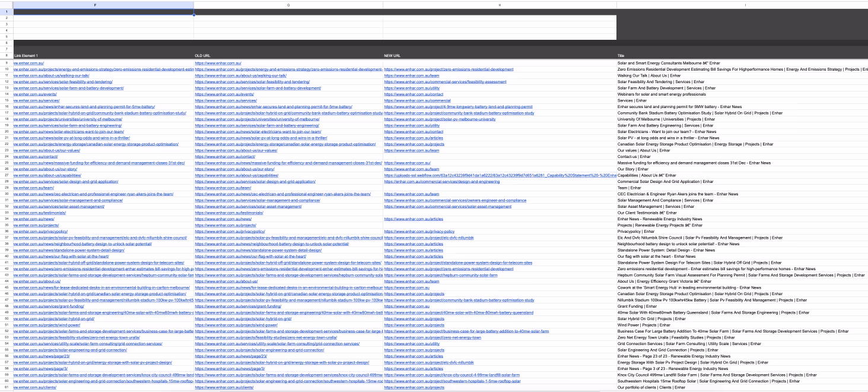This screenshot has height=392, width=868.
Task: Open NEW URL commercial-services/solar-asset-management link
Action: pos(447,206)
